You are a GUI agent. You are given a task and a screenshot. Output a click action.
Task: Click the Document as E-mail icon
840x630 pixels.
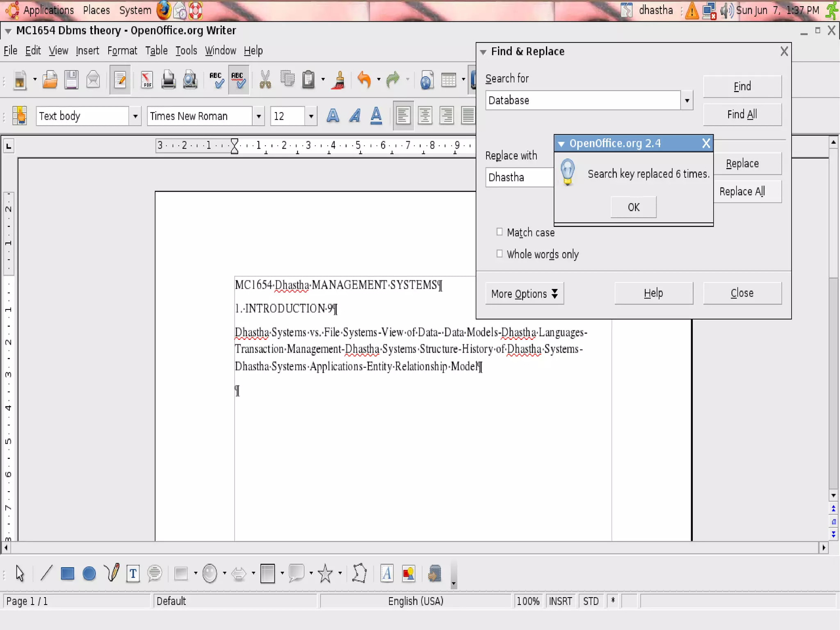tap(94, 80)
